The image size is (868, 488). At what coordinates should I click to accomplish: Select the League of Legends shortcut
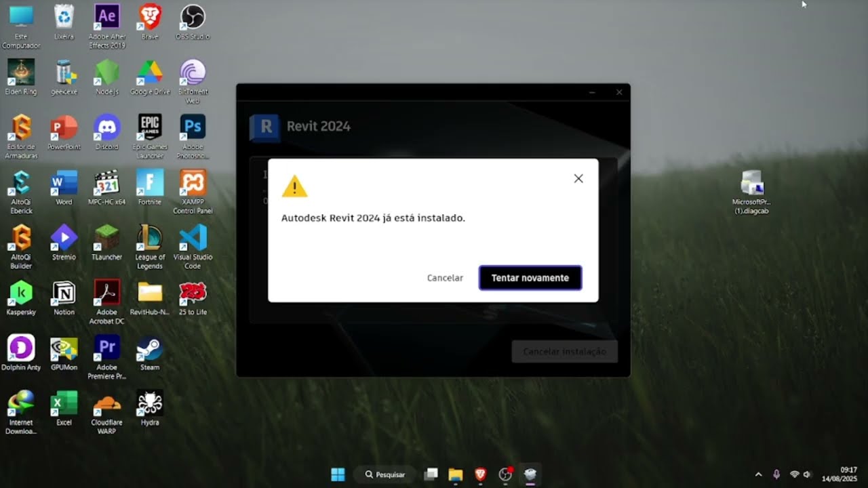150,247
